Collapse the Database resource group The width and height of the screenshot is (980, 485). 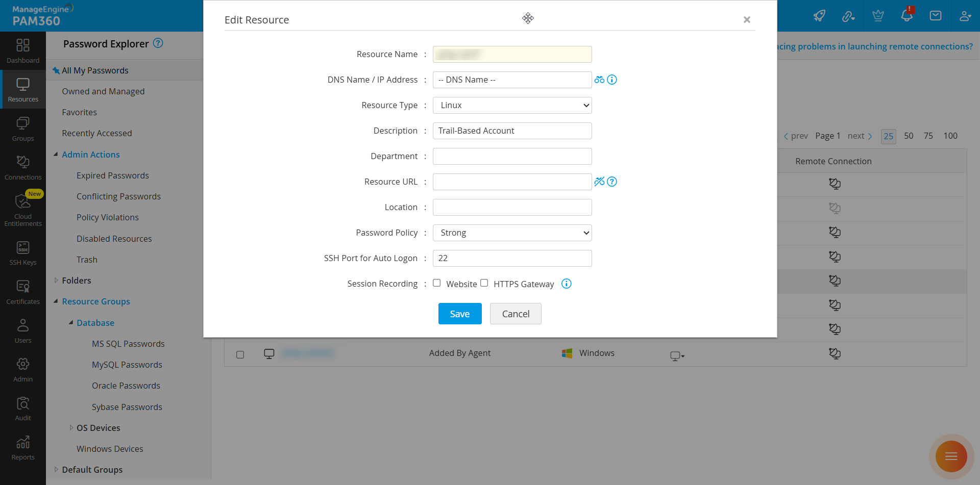coord(72,322)
